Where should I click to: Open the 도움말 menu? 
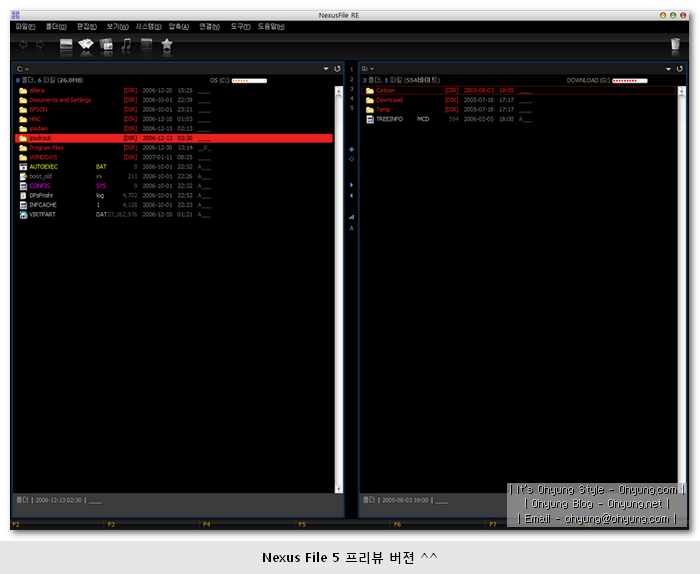[x=271, y=27]
